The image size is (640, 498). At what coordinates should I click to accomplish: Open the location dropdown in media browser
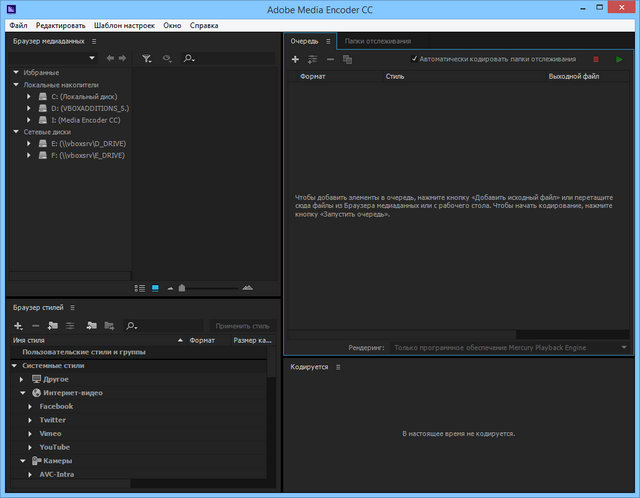[92, 58]
